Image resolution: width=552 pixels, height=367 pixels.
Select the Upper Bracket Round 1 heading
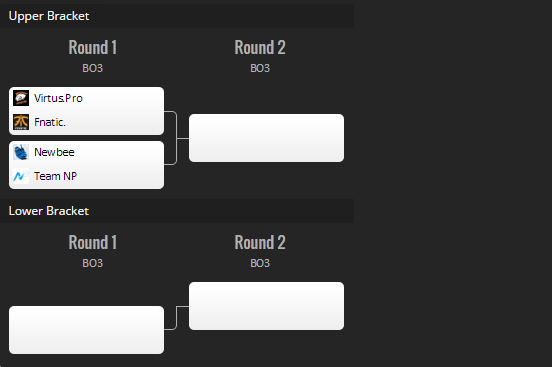(x=93, y=48)
